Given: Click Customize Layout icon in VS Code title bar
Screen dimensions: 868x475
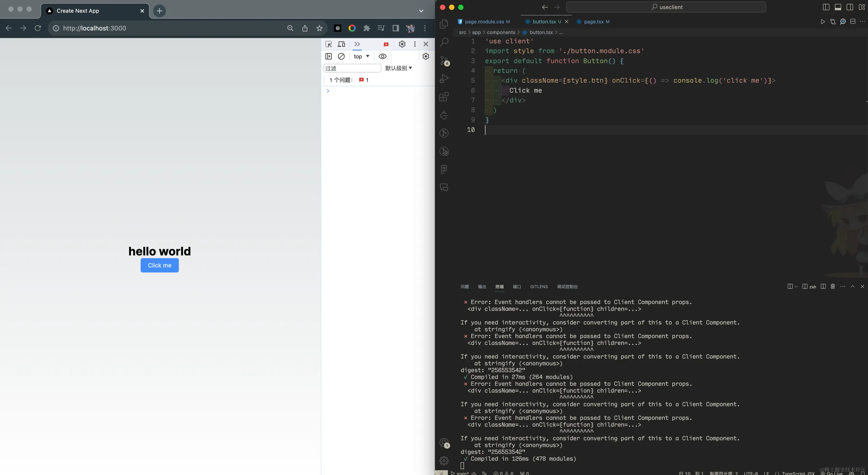Looking at the screenshot, I should 862,7.
